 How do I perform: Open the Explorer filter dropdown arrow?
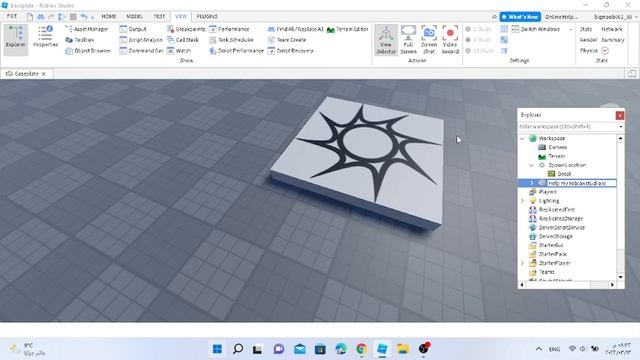pos(621,127)
